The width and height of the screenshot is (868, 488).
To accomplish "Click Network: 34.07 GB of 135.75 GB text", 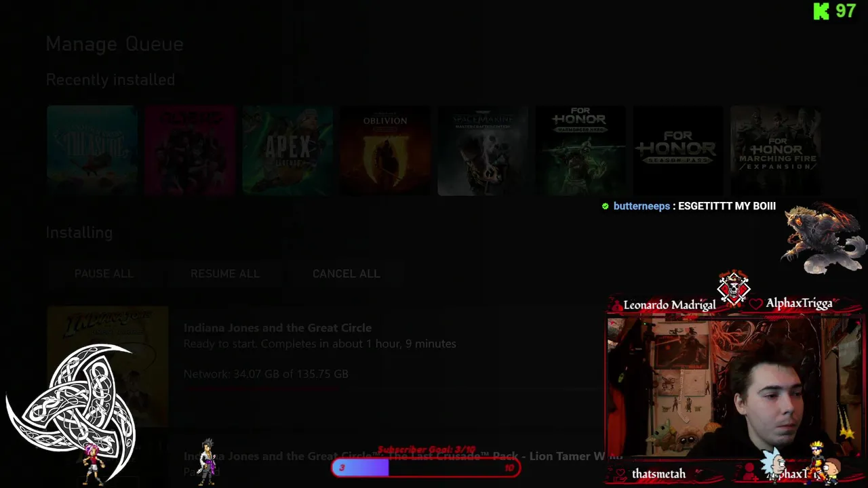I will [266, 374].
